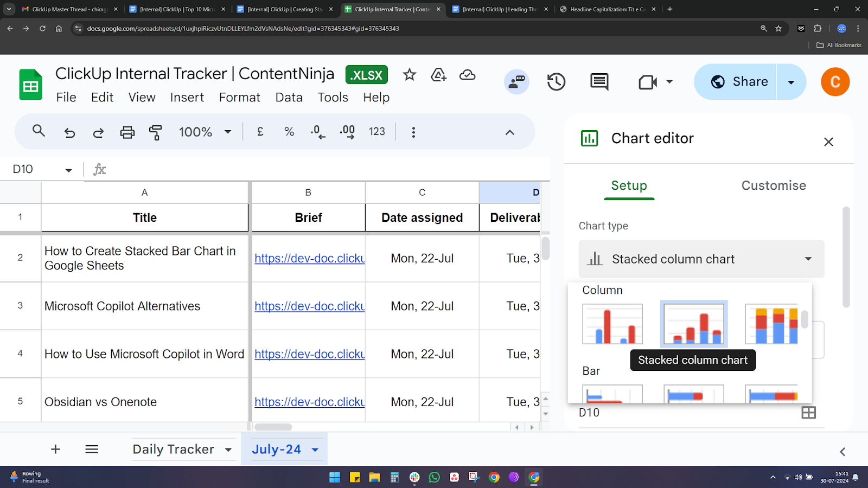
Task: Open the brief link for Microsoft Copilot Alternatives
Action: [310, 306]
